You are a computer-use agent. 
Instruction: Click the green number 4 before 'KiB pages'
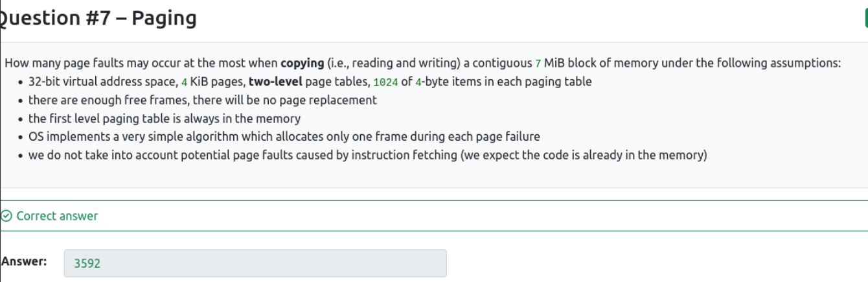click(184, 82)
